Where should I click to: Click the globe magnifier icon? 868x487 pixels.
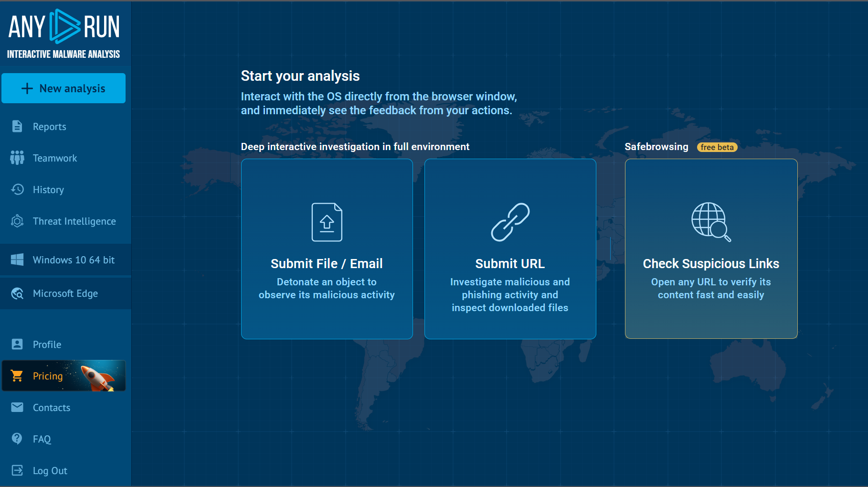point(711,222)
